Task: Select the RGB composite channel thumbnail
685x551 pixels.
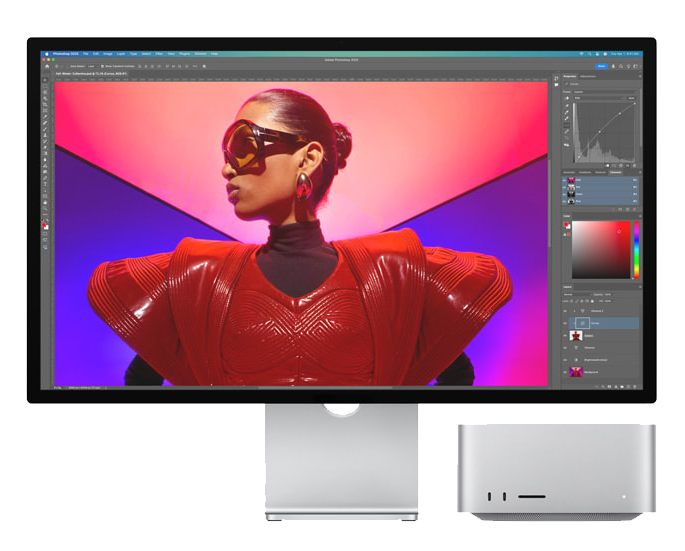Action: coord(572,181)
